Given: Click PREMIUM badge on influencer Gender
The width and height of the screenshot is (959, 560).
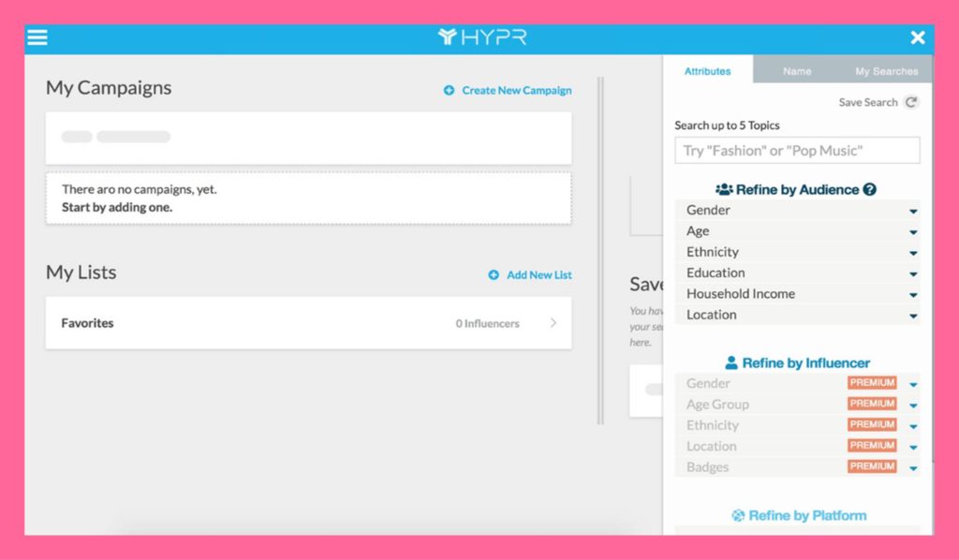Looking at the screenshot, I should click(x=872, y=383).
